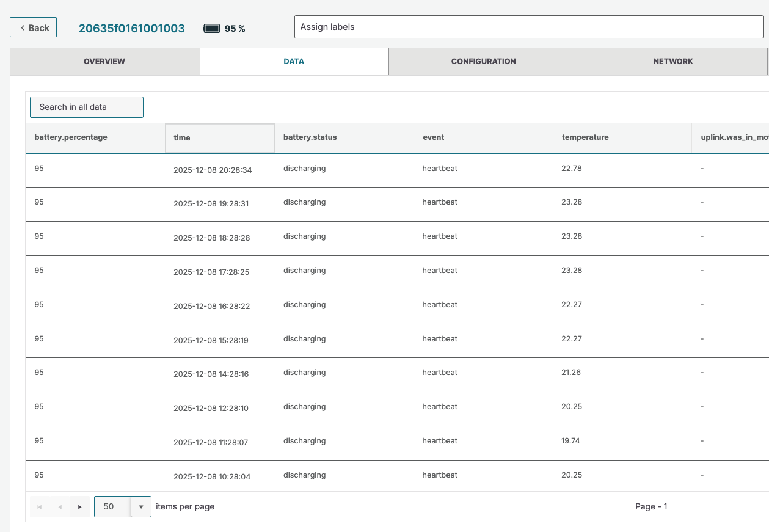Click the battery.status column header
The image size is (769, 532).
click(310, 137)
